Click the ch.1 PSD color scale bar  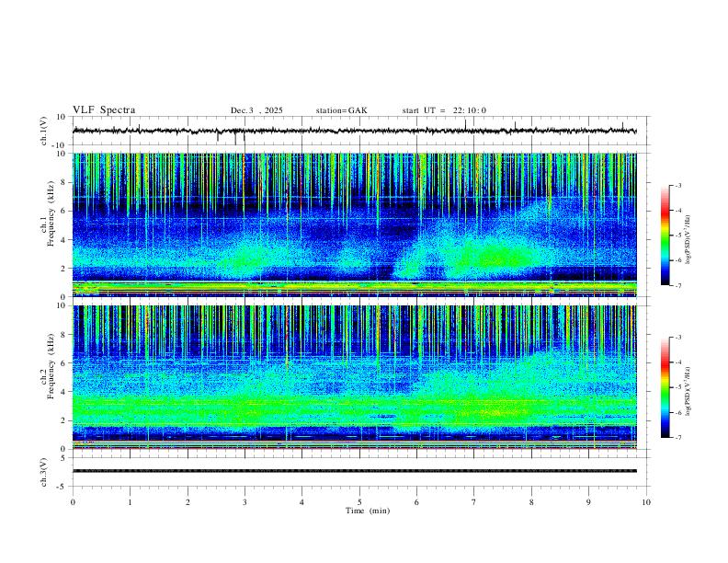tap(665, 236)
